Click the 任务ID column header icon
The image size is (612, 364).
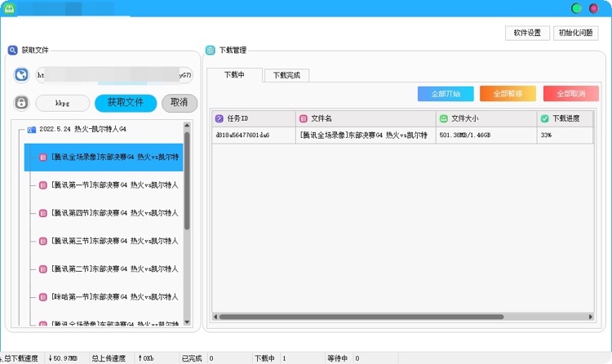tap(220, 118)
